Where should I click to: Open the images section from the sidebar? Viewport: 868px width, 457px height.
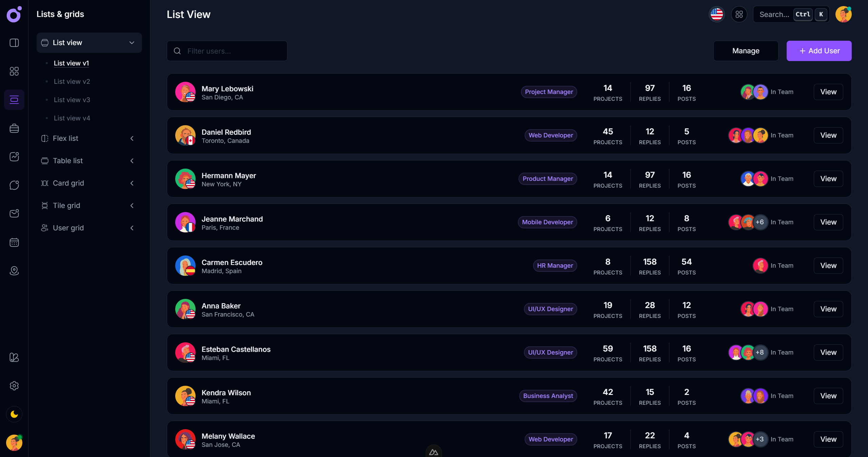[14, 156]
